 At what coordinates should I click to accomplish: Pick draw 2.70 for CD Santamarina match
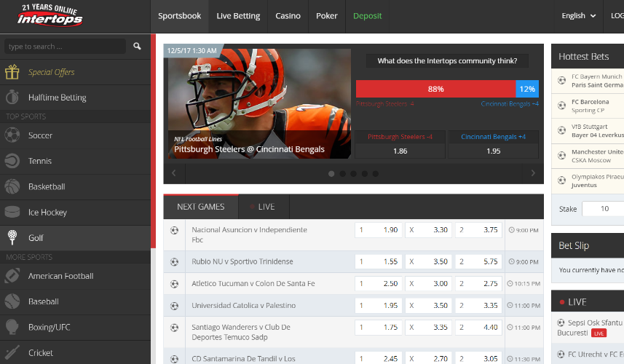pos(428,358)
